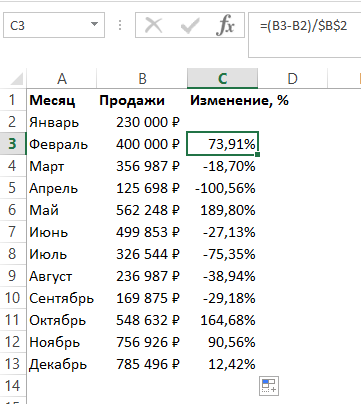Select the row 13 header
361x404 pixels.
click(x=13, y=364)
